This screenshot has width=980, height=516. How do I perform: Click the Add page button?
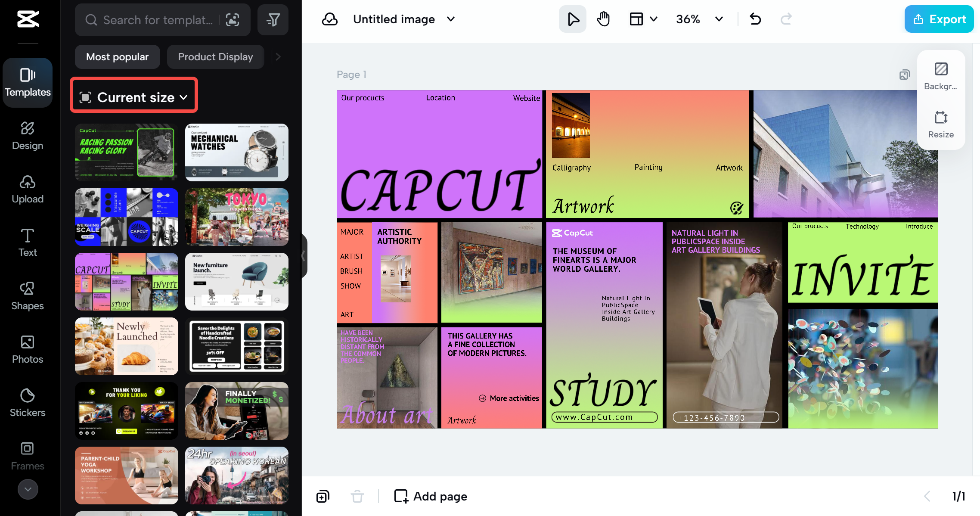coord(430,497)
